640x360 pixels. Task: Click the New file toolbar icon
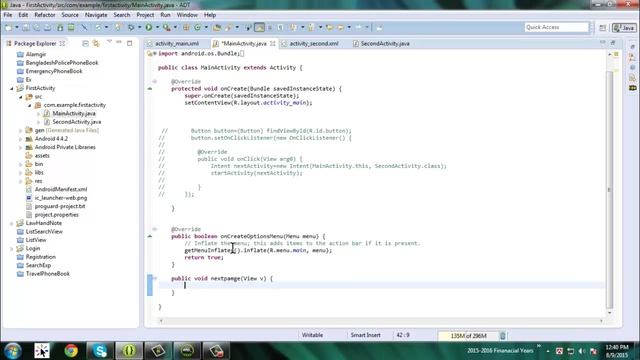(x=8, y=27)
